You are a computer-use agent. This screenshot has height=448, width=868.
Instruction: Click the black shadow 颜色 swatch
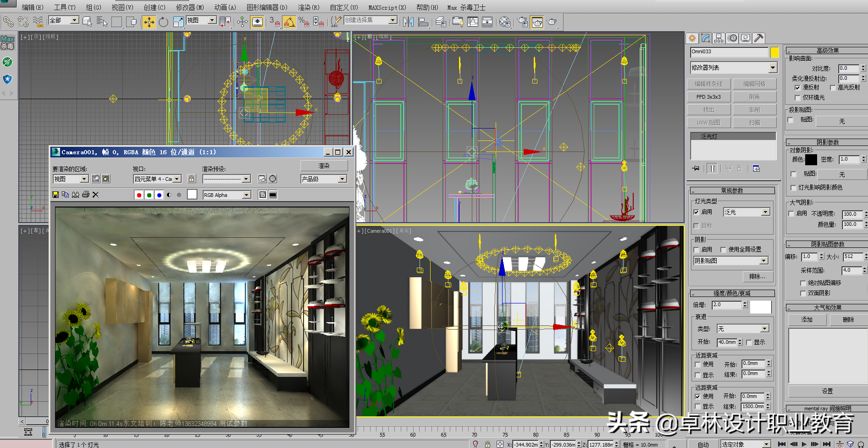(x=811, y=159)
